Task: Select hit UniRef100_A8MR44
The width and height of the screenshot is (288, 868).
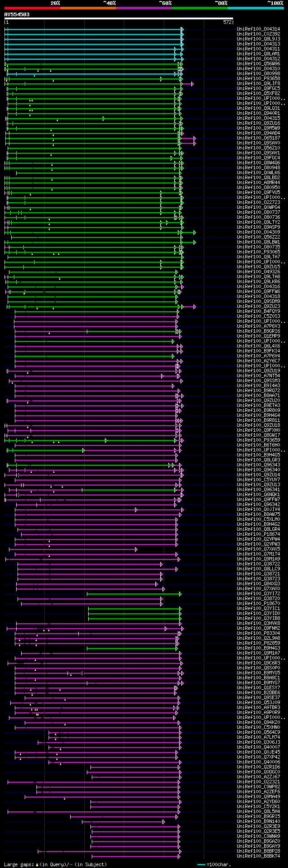Action: pos(258,182)
